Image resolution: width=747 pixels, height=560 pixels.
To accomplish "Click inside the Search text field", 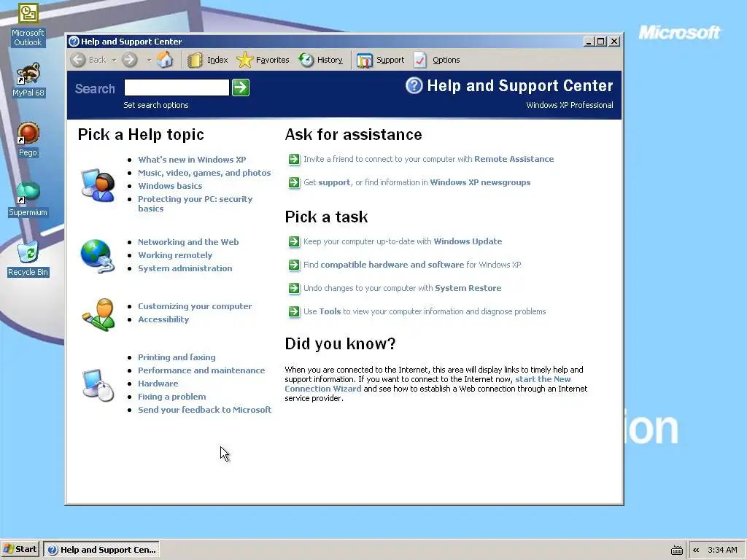I will tap(177, 87).
